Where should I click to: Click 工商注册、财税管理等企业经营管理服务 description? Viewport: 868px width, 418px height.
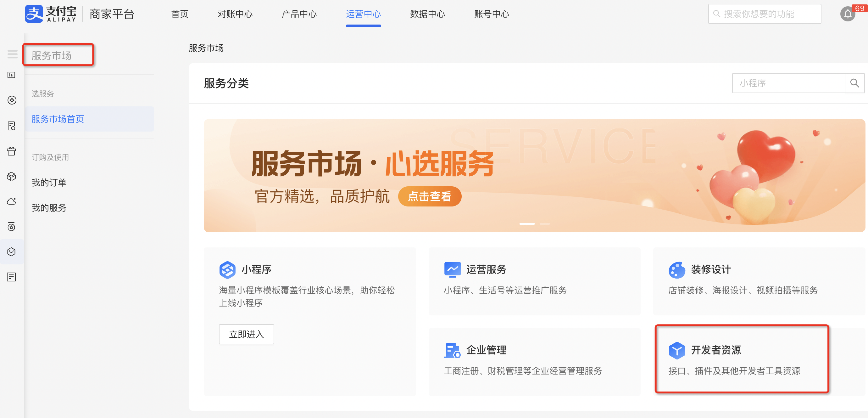point(523,371)
